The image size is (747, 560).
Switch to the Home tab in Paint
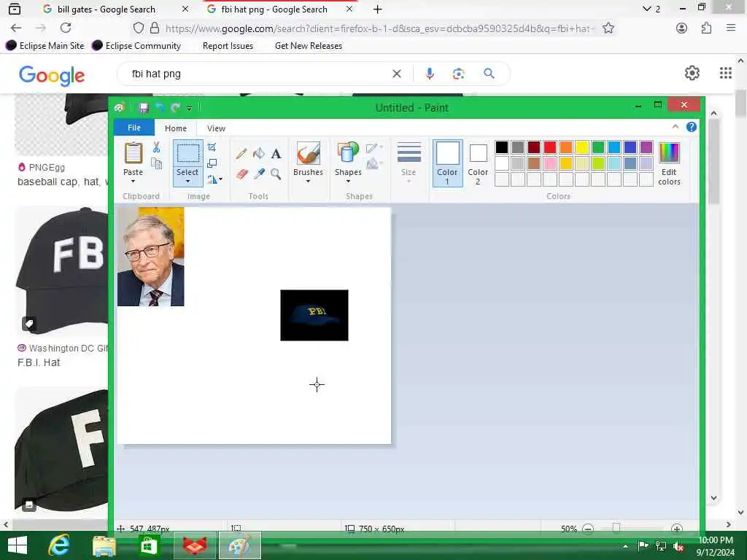(x=175, y=128)
